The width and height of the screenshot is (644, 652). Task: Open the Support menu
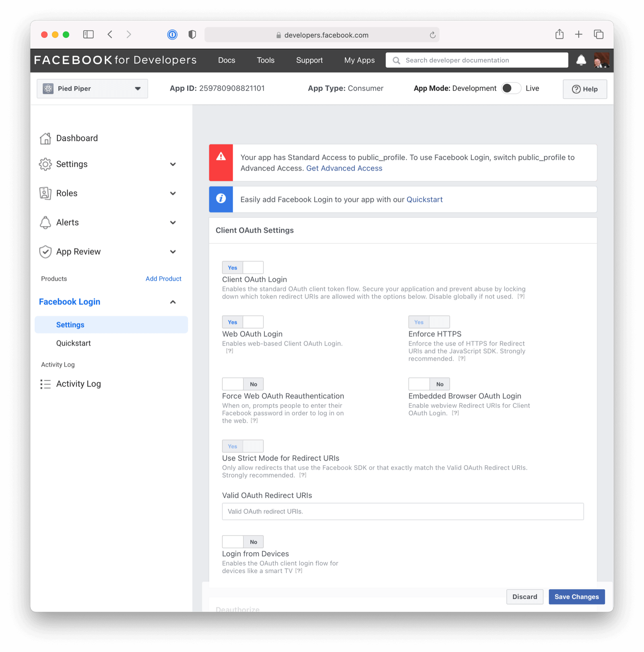click(310, 60)
